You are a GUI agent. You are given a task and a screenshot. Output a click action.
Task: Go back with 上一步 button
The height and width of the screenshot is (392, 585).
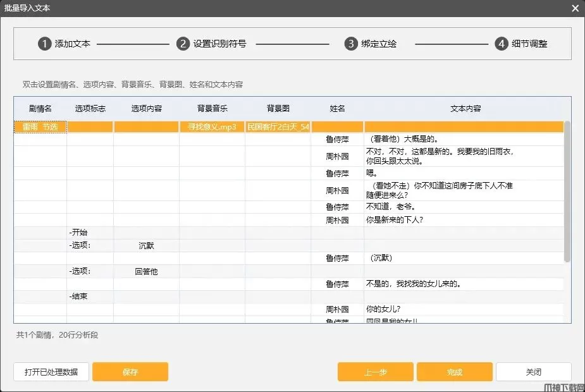pyautogui.click(x=375, y=372)
